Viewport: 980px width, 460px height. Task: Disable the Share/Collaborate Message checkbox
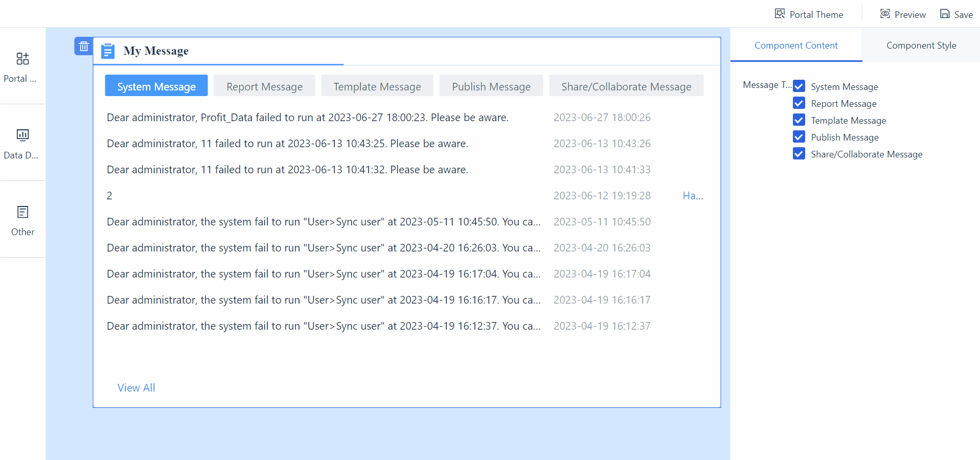[x=799, y=154]
